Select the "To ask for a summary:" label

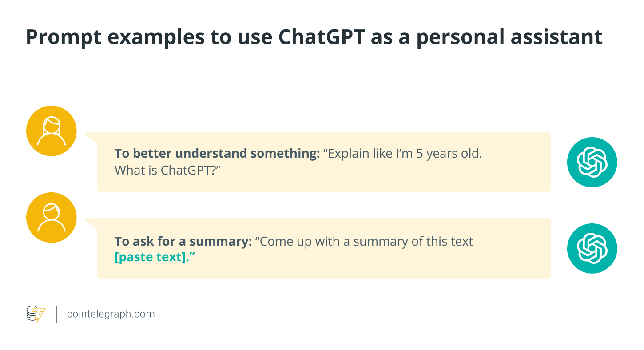click(183, 241)
